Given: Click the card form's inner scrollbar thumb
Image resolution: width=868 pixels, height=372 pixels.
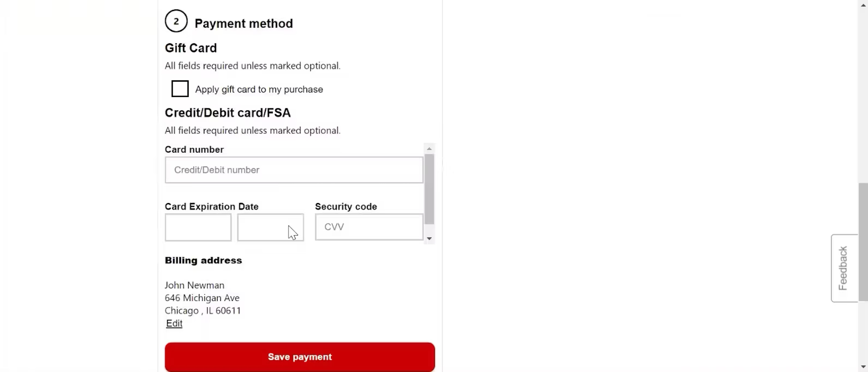Looking at the screenshot, I should (430, 189).
